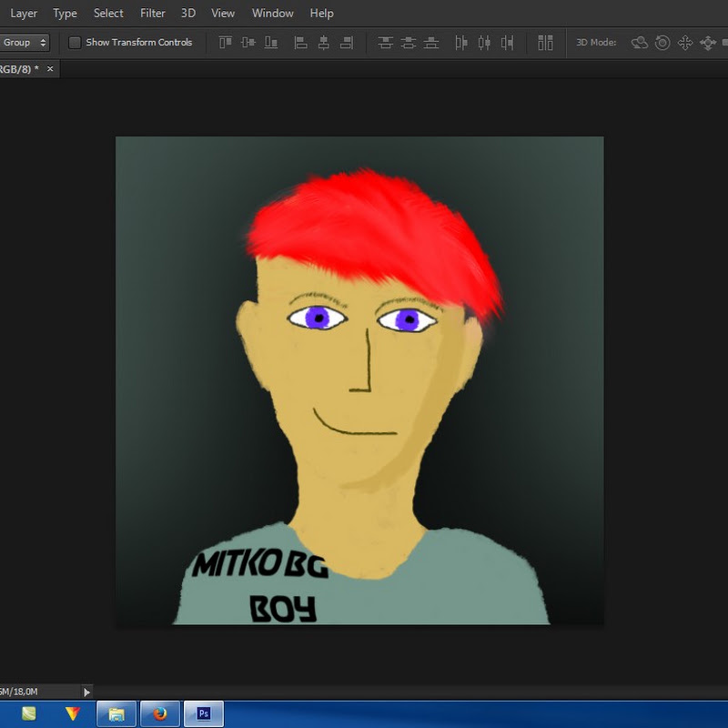Open the Select menu

pyautogui.click(x=108, y=13)
